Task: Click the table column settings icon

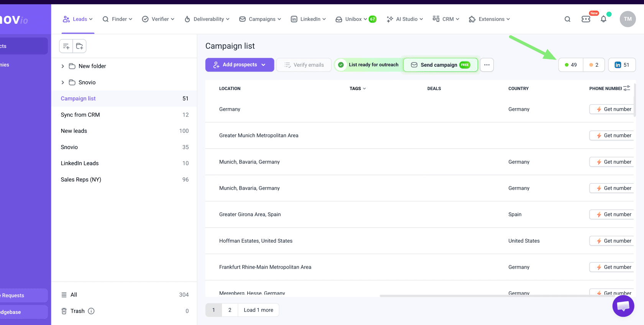Action: tap(627, 88)
